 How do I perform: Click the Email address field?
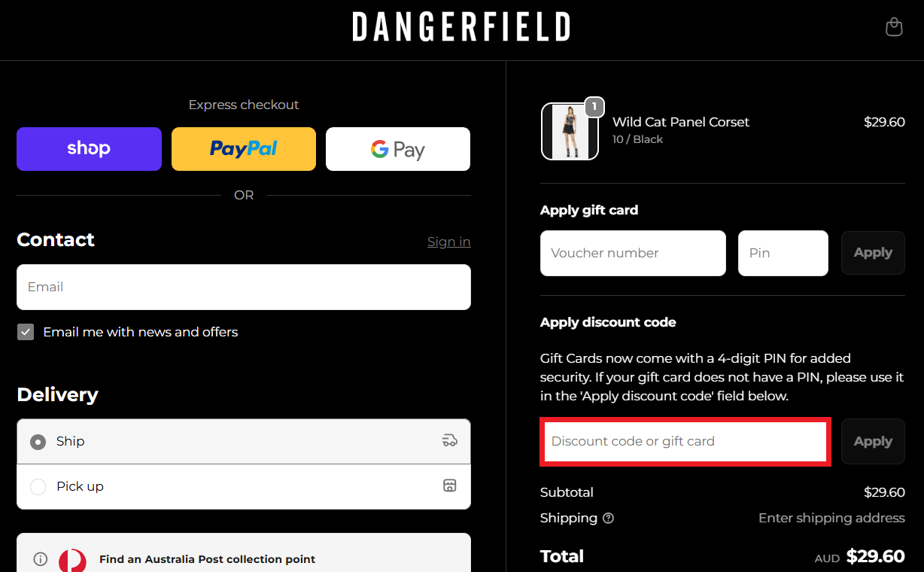click(x=243, y=287)
